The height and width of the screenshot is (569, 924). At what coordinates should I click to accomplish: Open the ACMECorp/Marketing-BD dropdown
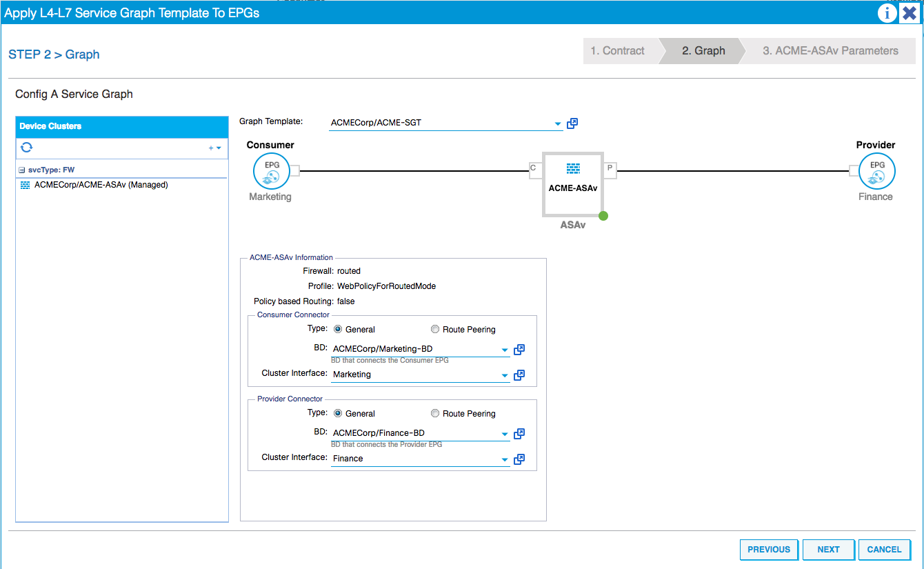click(x=505, y=350)
